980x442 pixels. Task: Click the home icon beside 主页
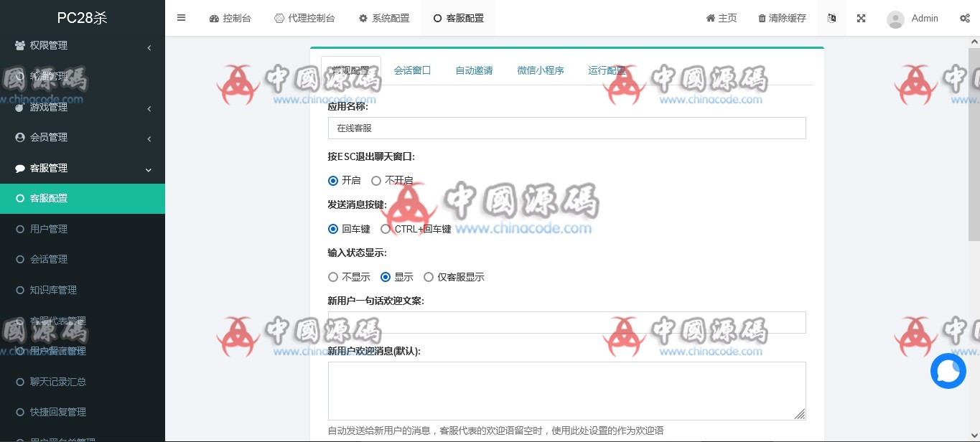point(711,19)
